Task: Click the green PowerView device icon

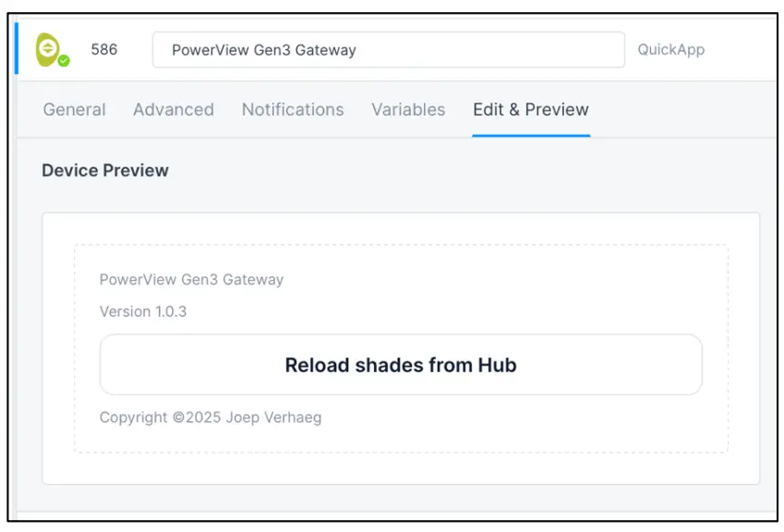Action: [52, 50]
